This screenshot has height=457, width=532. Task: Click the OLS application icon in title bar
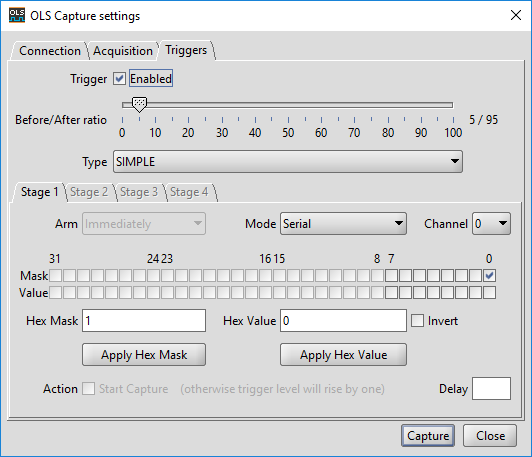pyautogui.click(x=17, y=16)
